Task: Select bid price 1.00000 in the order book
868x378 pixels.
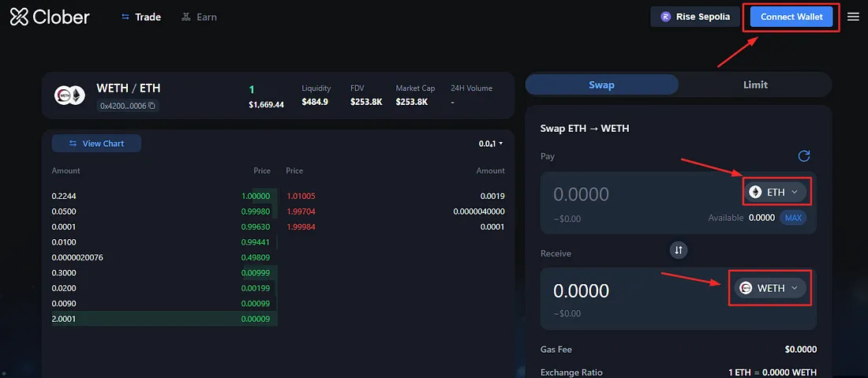Action: pyautogui.click(x=256, y=196)
